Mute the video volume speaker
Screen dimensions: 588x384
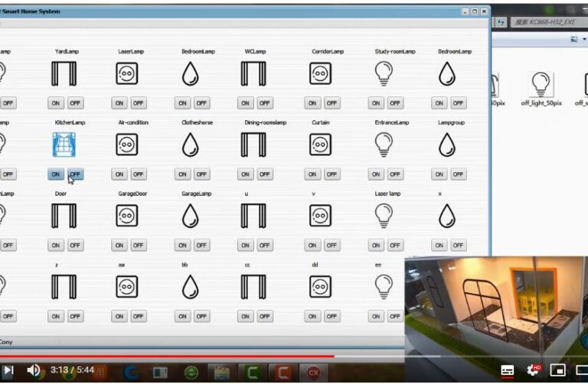[34, 370]
